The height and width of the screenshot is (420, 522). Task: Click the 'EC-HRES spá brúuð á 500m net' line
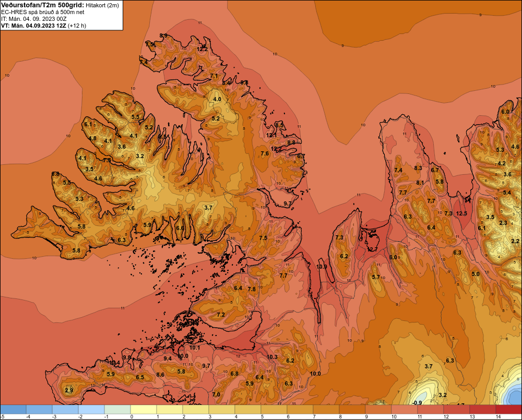(43, 12)
